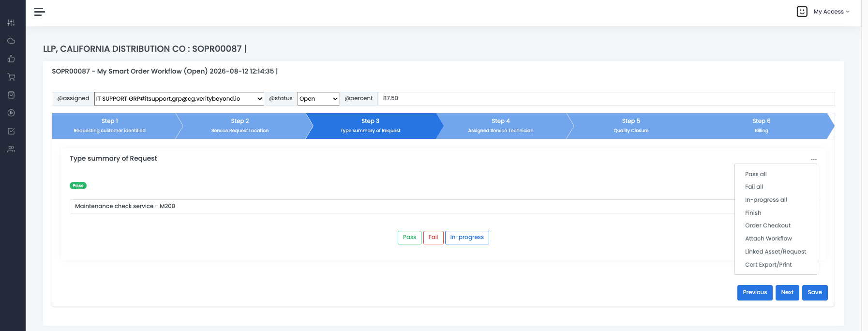
Task: Expand the My Access dropdown
Action: click(x=831, y=12)
